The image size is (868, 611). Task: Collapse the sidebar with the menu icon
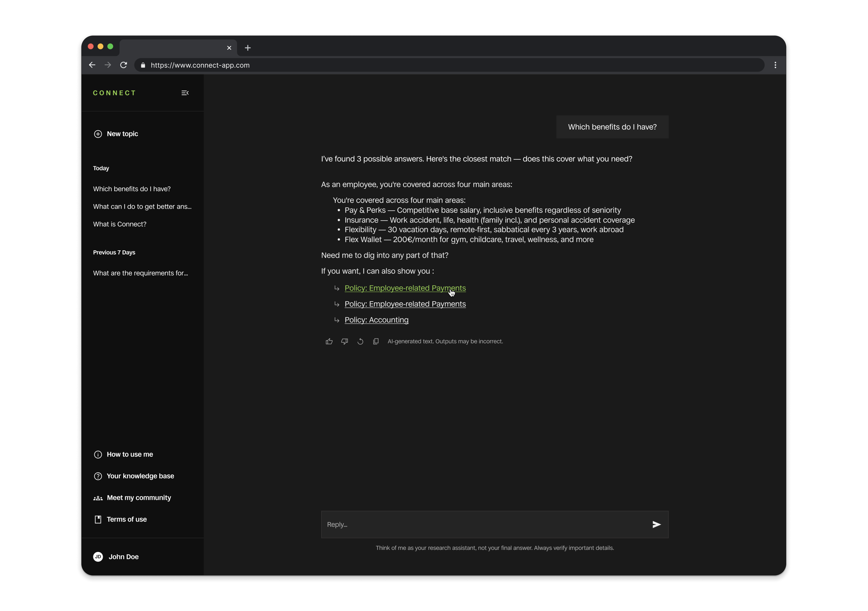click(185, 93)
